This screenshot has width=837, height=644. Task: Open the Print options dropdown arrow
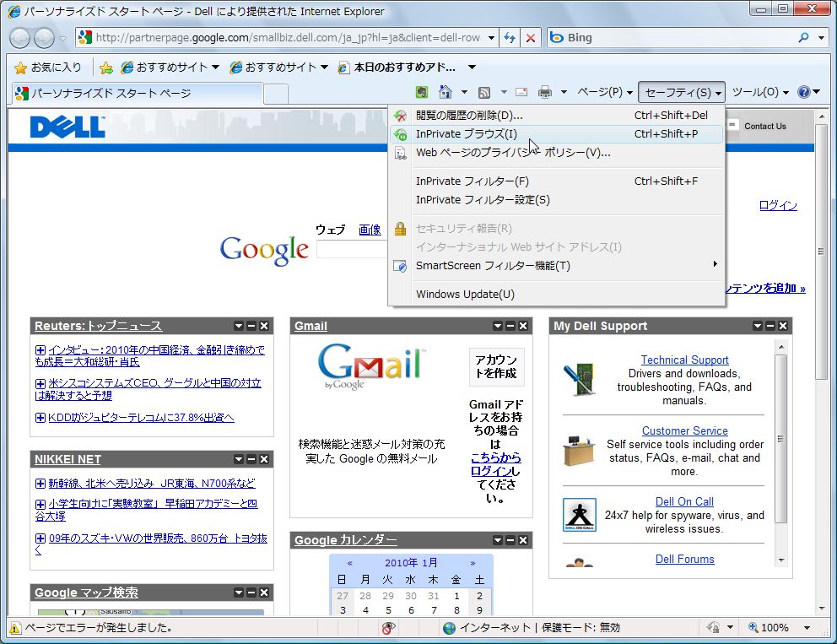point(563,92)
